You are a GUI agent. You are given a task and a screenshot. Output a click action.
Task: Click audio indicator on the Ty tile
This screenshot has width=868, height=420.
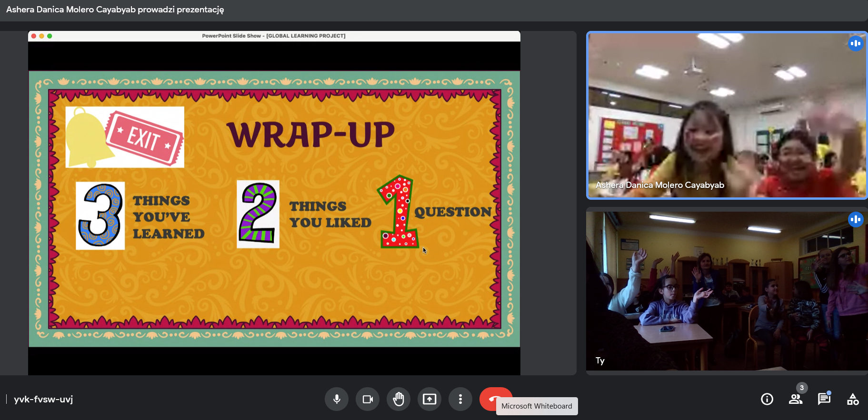click(x=856, y=219)
